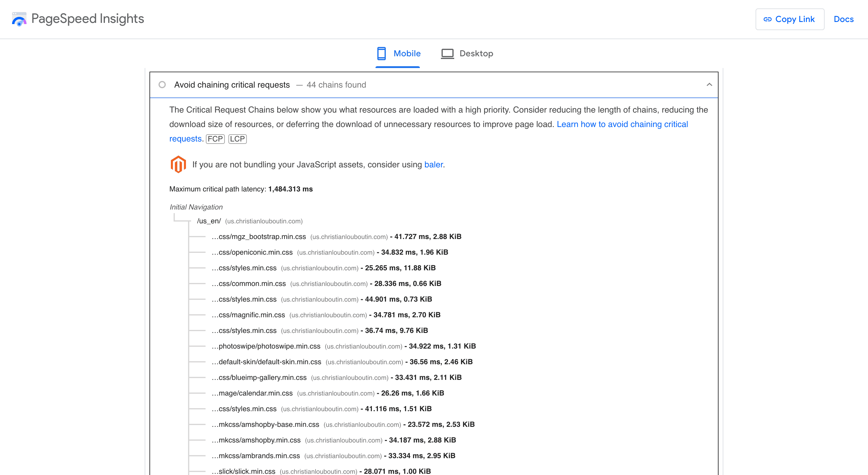Switch to the Mobile tab
This screenshot has height=475, width=868.
tap(407, 53)
